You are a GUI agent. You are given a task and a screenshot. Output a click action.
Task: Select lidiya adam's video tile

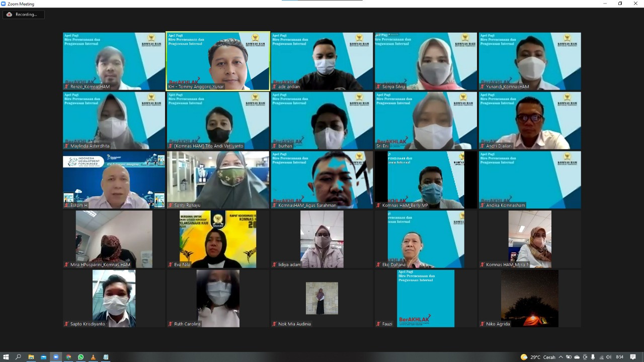(322, 239)
